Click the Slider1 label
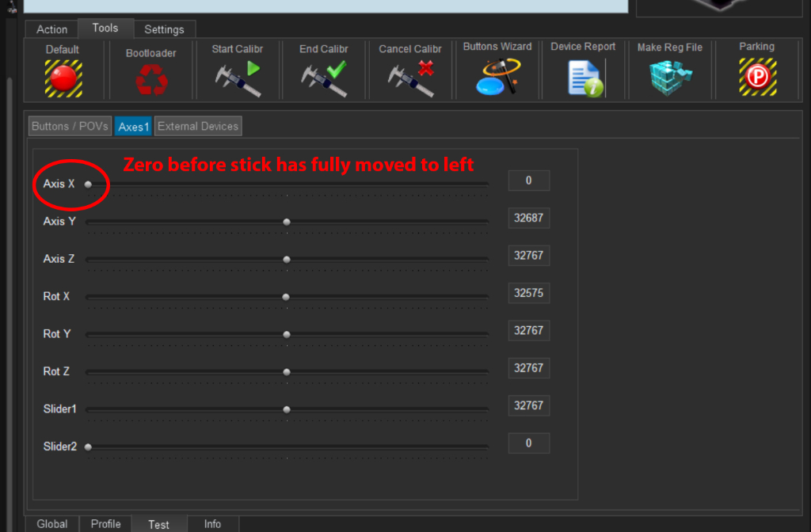This screenshot has width=811, height=532. pyautogui.click(x=59, y=409)
